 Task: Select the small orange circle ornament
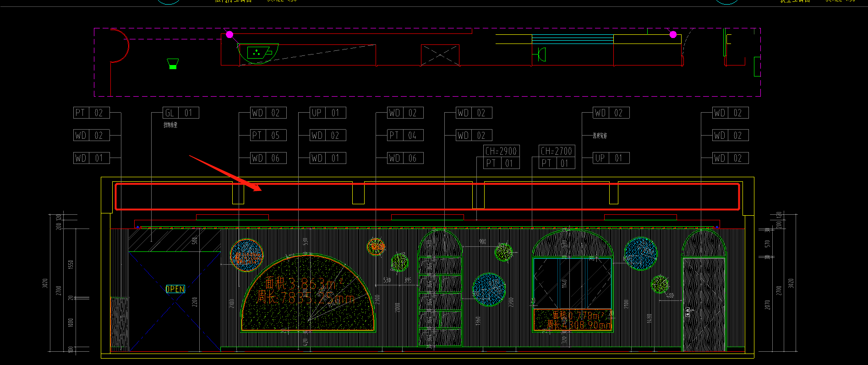point(376,247)
